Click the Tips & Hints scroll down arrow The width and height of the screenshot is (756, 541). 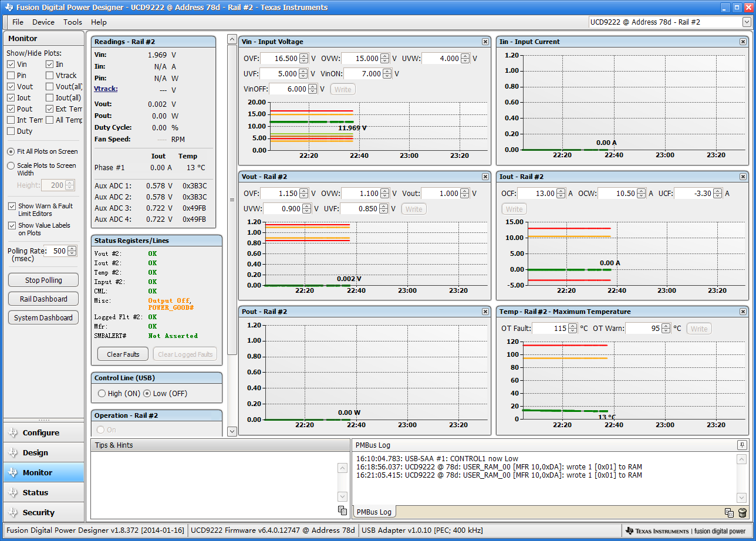(x=343, y=496)
